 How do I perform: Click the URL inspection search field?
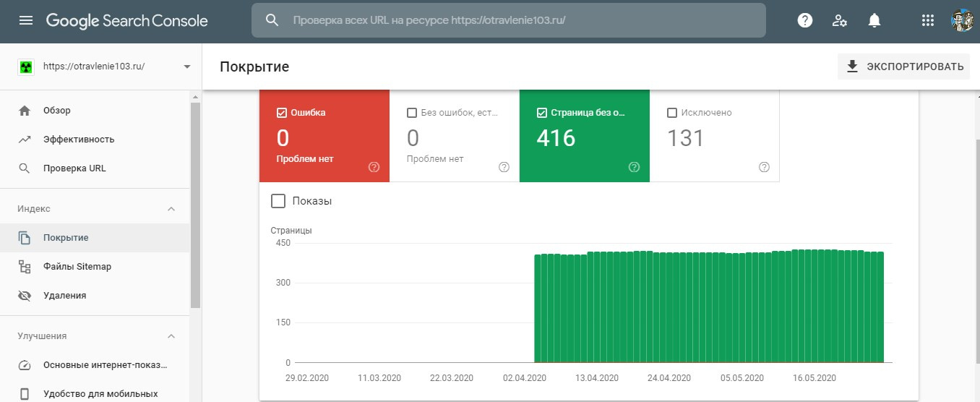pos(509,20)
